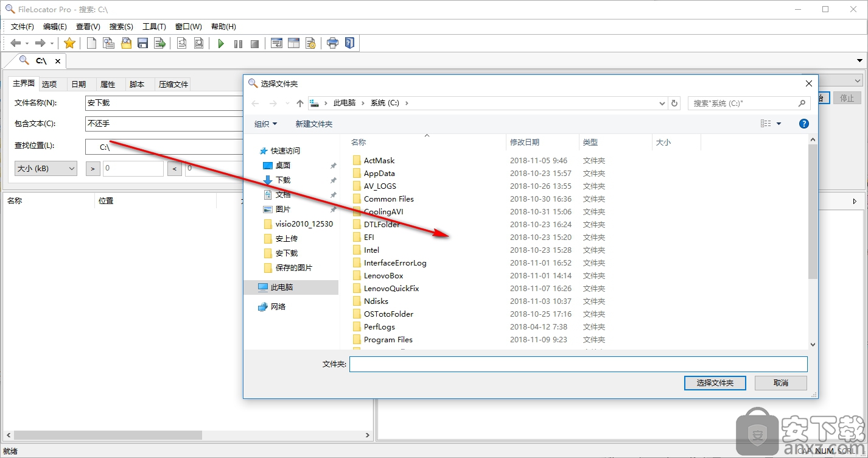Click the less-than size button
Screen dimensions: 868x458
coord(175,168)
